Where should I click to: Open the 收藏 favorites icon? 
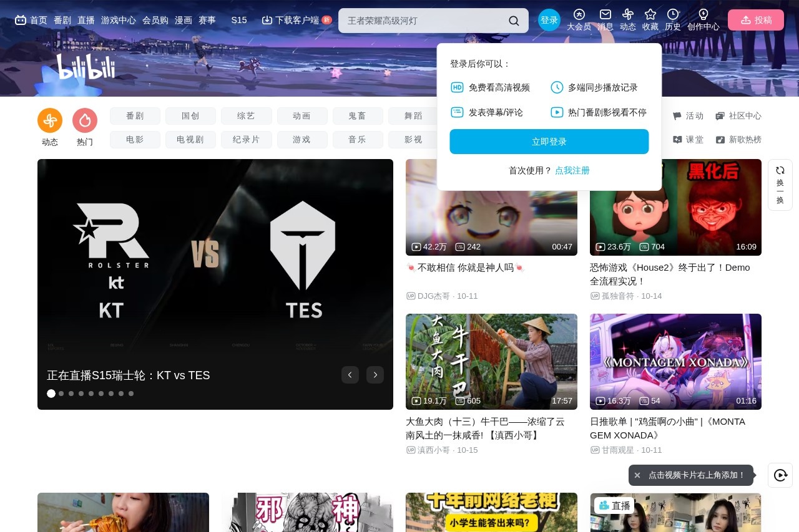click(x=650, y=16)
